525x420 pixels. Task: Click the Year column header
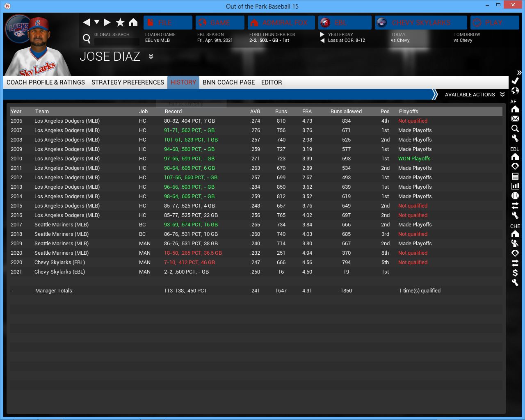click(16, 112)
